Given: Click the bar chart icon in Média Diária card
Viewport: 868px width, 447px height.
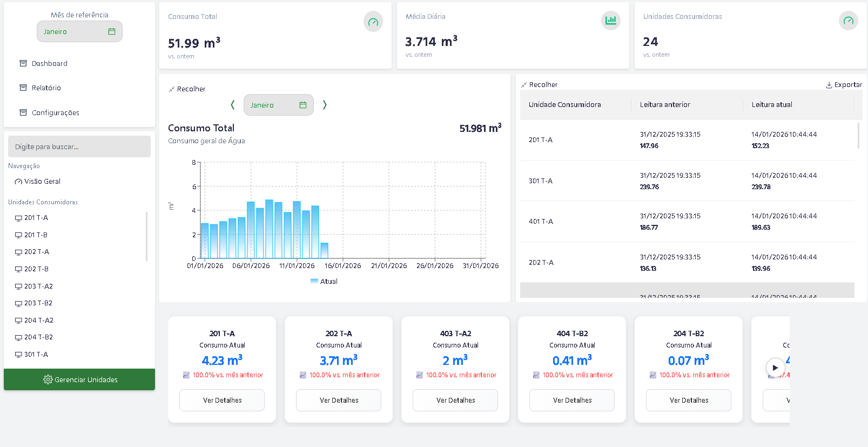Looking at the screenshot, I should point(611,21).
